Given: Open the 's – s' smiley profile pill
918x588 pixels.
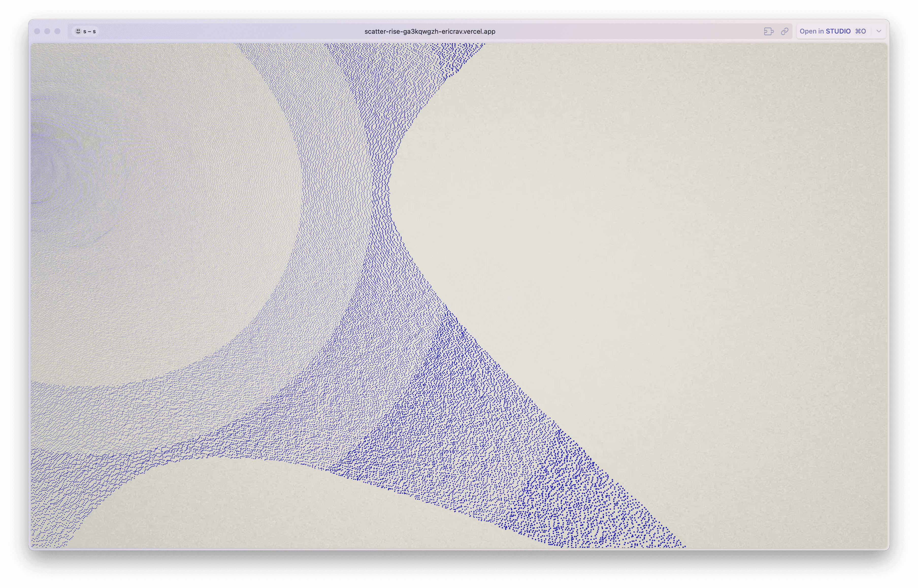Looking at the screenshot, I should [x=86, y=31].
